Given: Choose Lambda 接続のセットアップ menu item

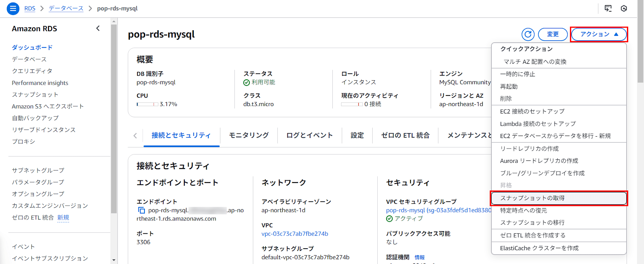Looking at the screenshot, I should point(559,124).
